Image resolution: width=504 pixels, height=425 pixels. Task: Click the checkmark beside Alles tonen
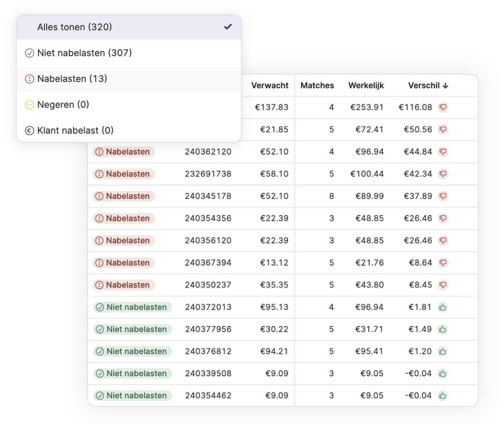(228, 27)
